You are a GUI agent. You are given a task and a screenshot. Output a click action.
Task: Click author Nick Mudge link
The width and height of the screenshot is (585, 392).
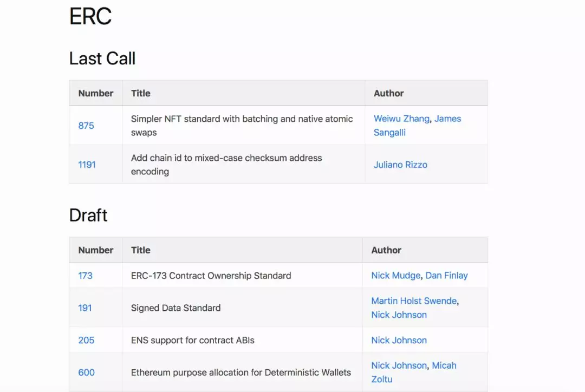click(x=395, y=276)
